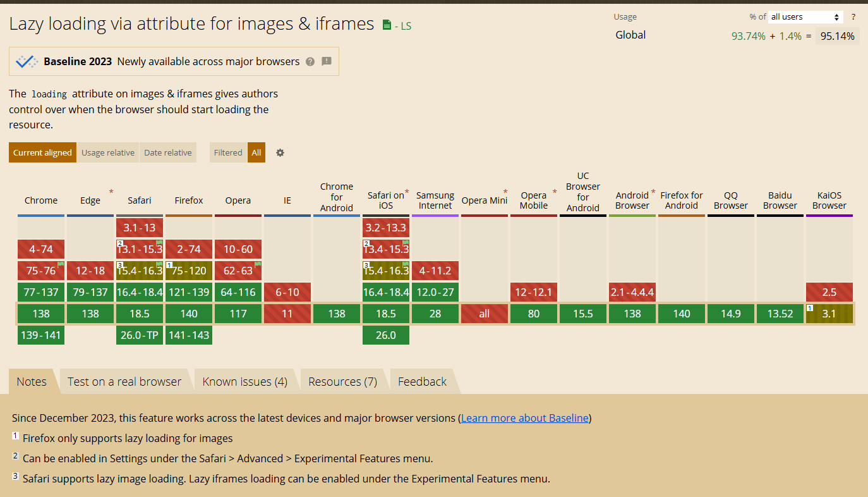Toggle the Filtered browsers option
The height and width of the screenshot is (497, 868).
(x=228, y=152)
